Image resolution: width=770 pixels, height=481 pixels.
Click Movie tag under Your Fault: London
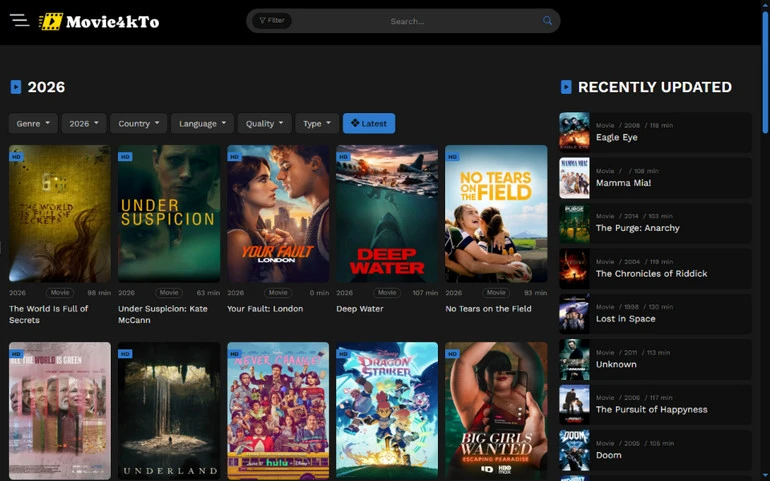tap(278, 293)
